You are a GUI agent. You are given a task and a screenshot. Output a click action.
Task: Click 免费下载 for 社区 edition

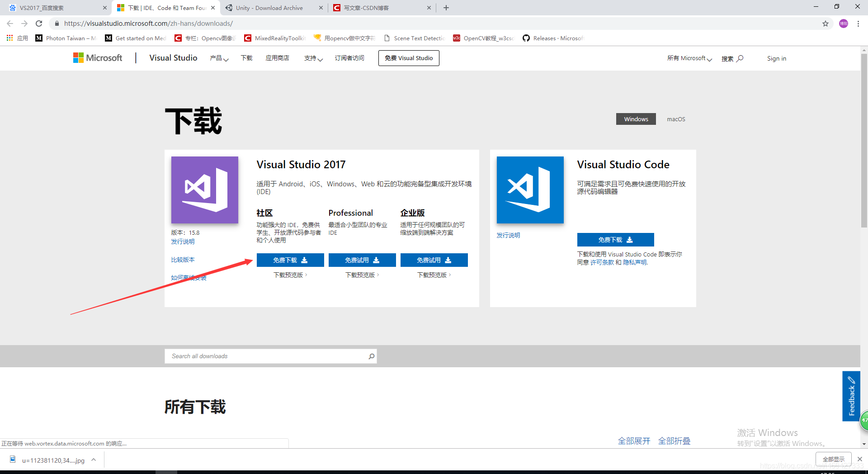coord(290,260)
